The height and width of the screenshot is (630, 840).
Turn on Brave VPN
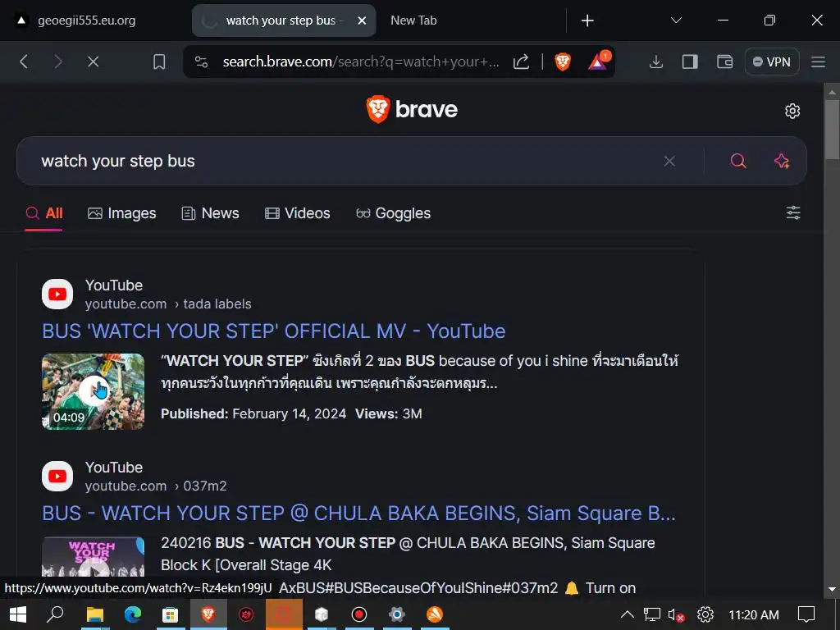pos(772,62)
